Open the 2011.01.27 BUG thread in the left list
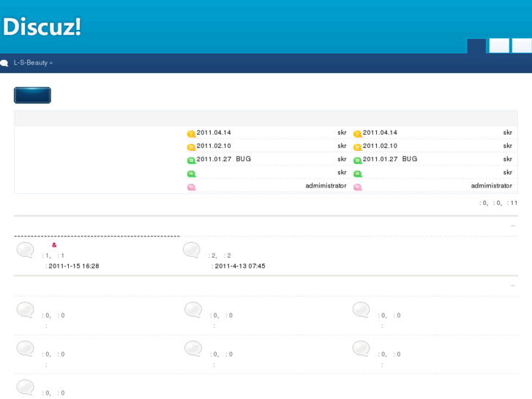Screen dimensions: 532x399 click(x=224, y=159)
